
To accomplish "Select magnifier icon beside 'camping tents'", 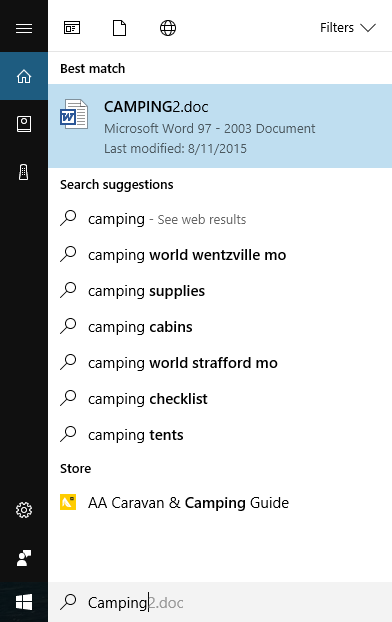I will [x=68, y=434].
